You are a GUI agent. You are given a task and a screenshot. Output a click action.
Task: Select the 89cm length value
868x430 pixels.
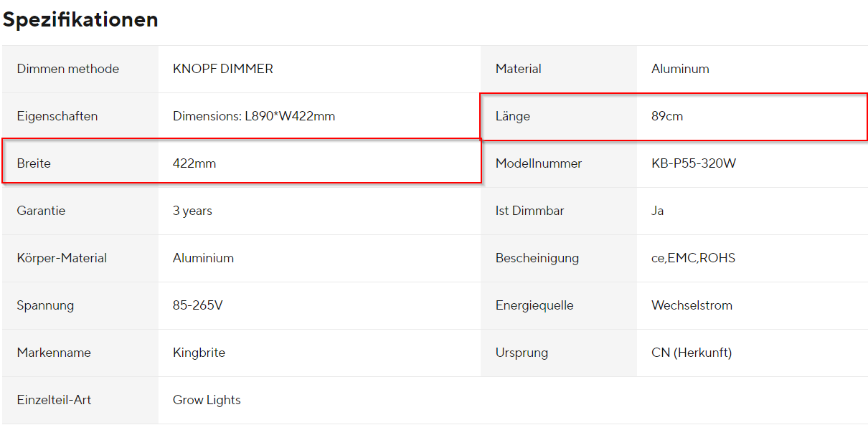(667, 116)
